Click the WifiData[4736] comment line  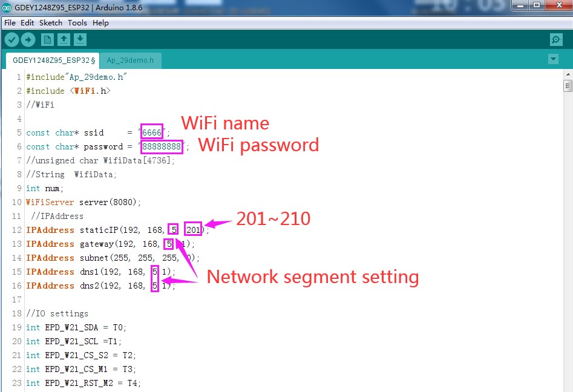(100, 160)
